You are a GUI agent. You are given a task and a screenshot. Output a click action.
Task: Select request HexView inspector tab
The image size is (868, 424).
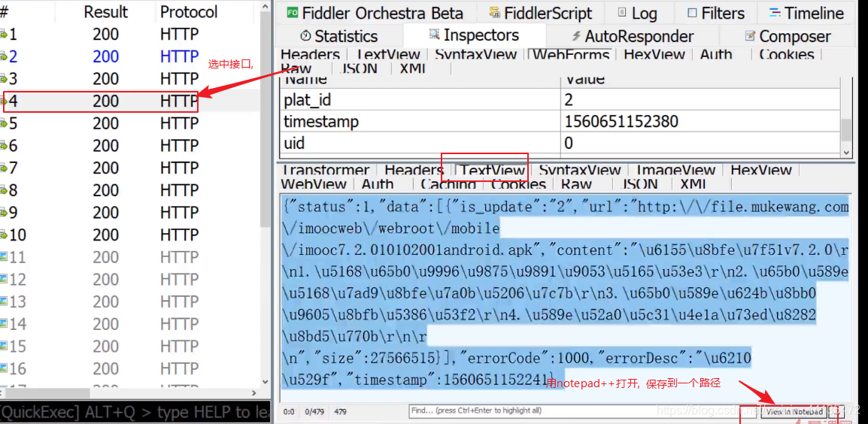tap(654, 54)
